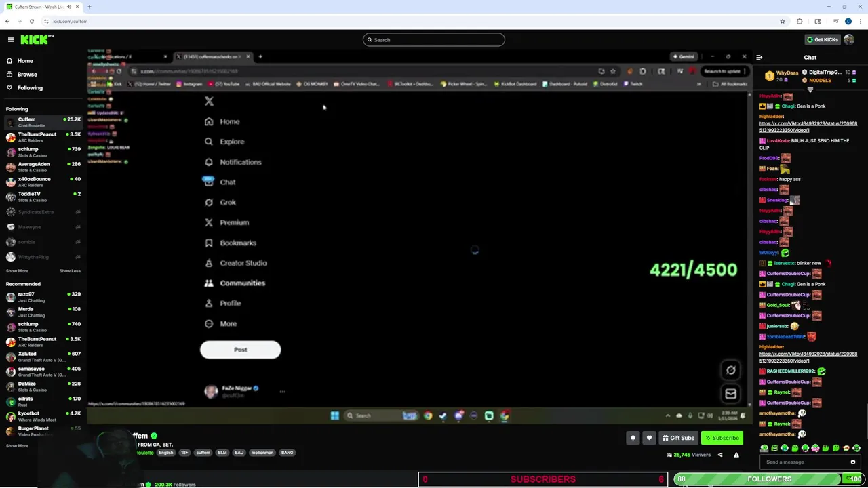868x488 pixels.
Task: Collapse the chat panel arrow icon
Action: tap(759, 58)
